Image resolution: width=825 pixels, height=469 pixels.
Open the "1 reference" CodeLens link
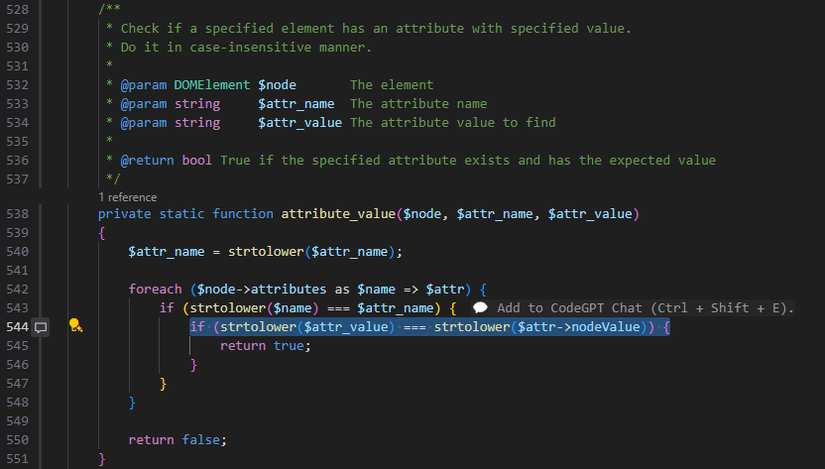point(127,198)
